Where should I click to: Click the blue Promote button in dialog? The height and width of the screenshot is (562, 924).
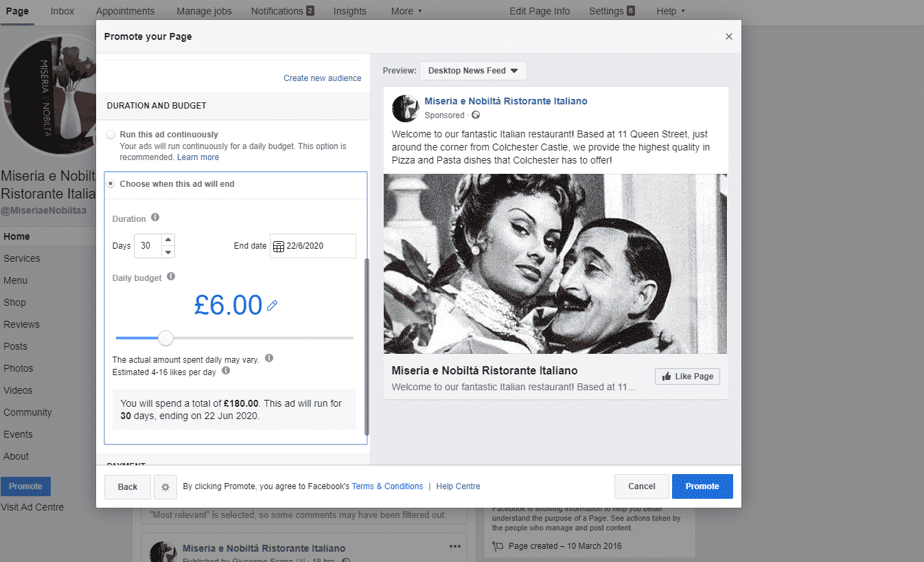[x=702, y=486]
